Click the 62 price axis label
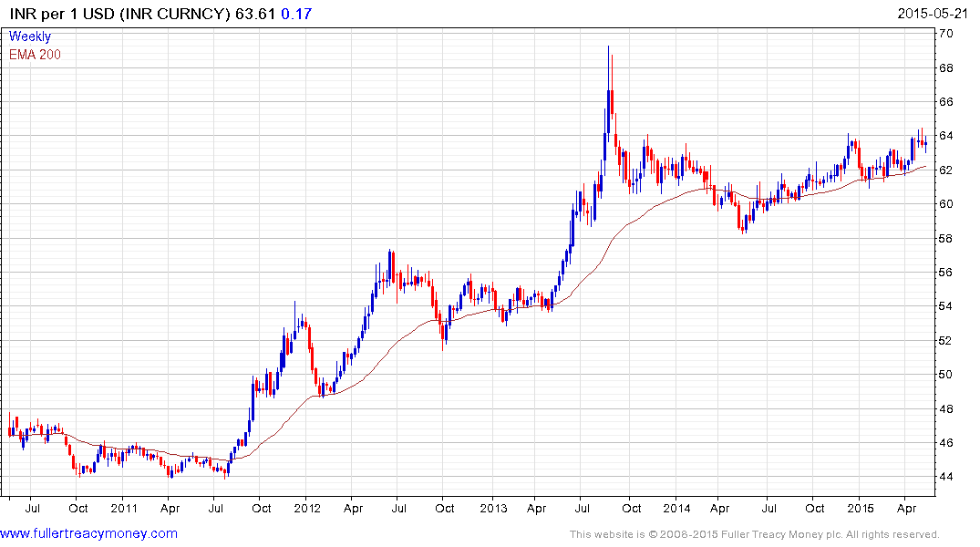This screenshot has width=980, height=547. pyautogui.click(x=946, y=170)
